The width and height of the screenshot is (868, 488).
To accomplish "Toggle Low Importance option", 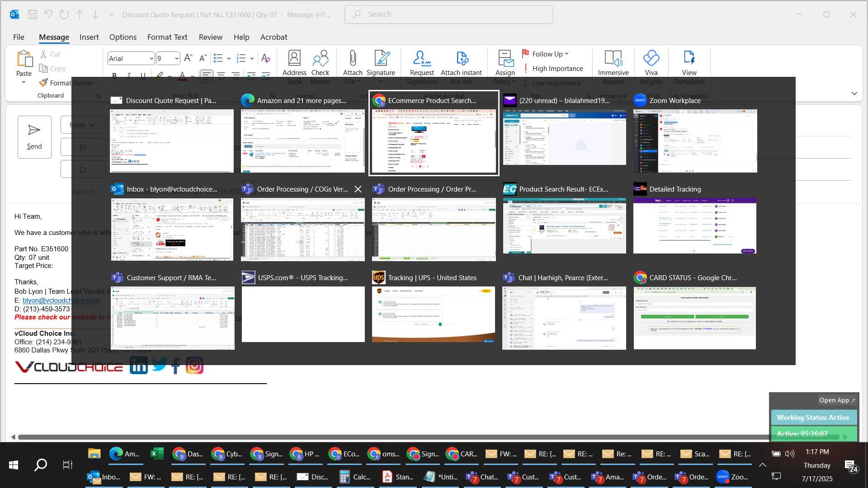I will coord(552,83).
